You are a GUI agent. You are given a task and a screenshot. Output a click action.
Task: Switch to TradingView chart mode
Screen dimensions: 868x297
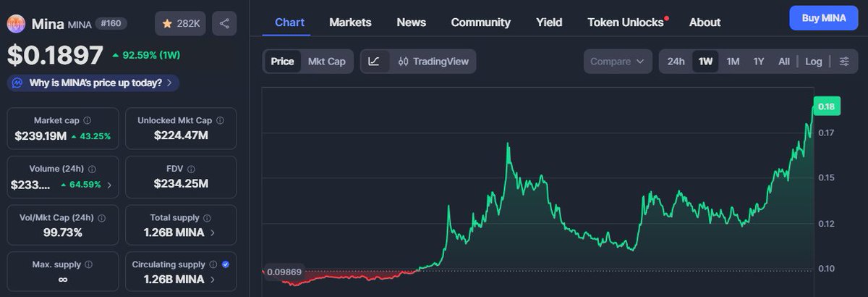[x=433, y=62]
